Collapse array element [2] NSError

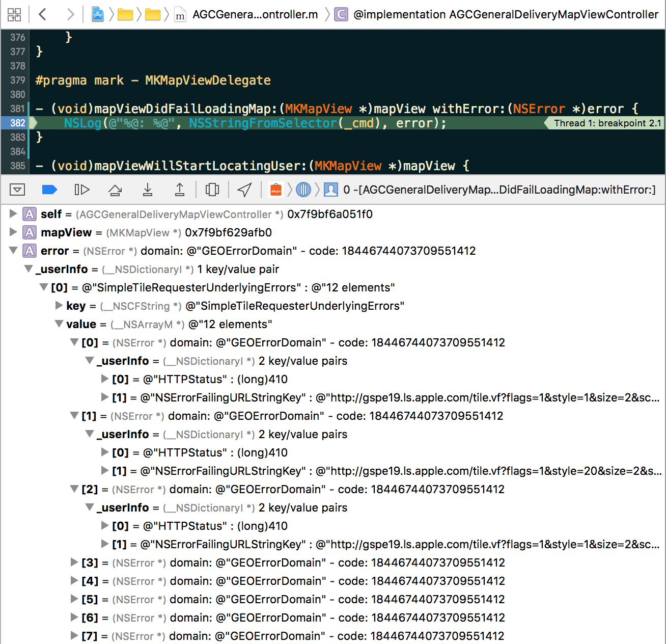74,489
